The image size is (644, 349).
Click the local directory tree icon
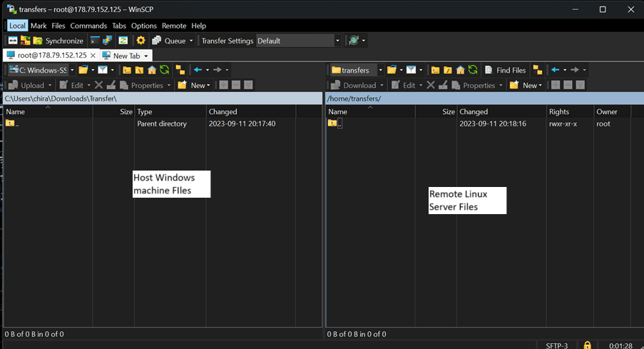tap(180, 70)
